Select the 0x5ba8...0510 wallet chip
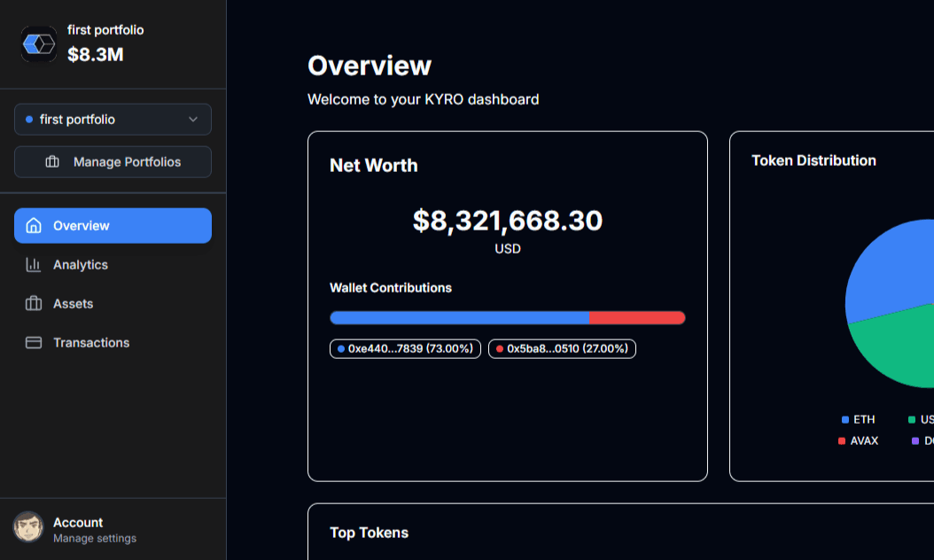The image size is (934, 560). 562,349
